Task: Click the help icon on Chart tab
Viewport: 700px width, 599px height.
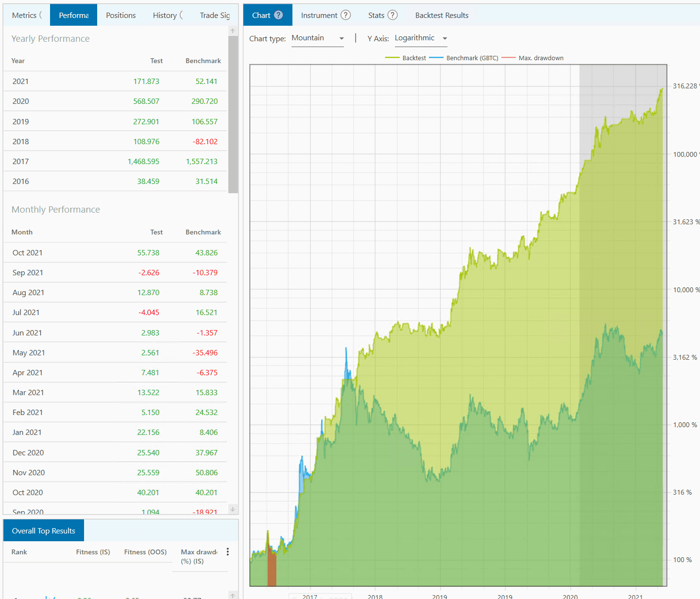Action: pos(278,15)
